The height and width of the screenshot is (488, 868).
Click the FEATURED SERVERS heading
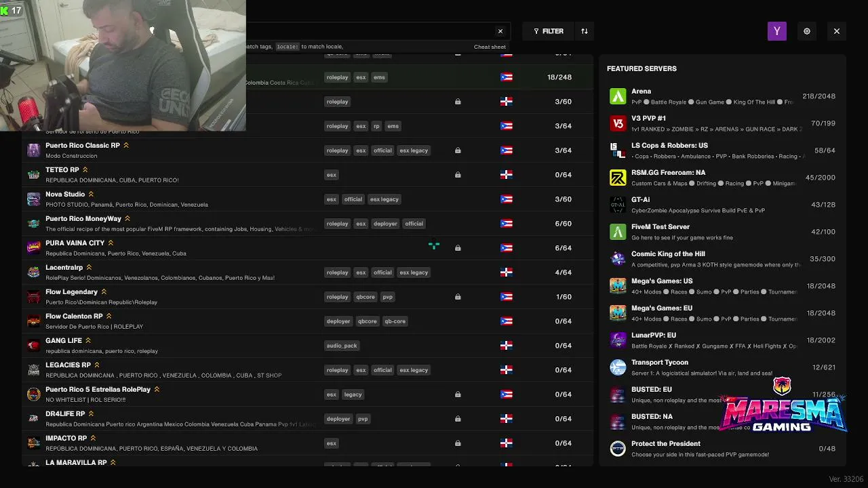click(642, 68)
